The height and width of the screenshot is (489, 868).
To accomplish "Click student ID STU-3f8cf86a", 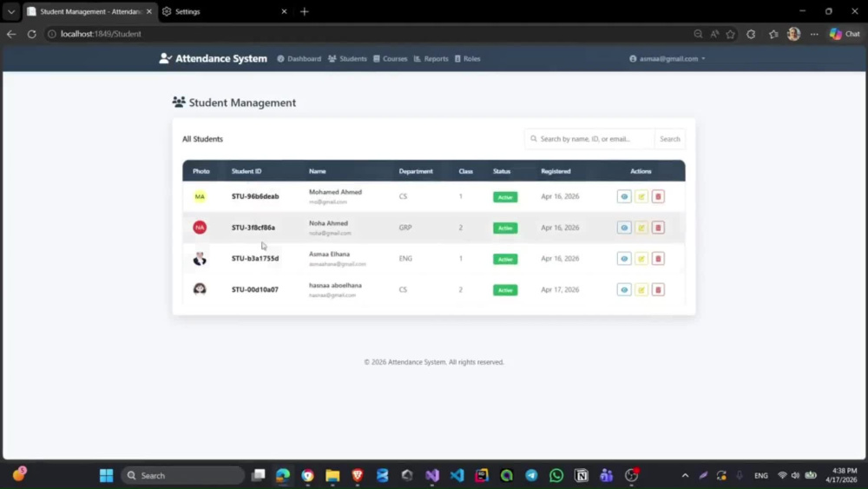I will (x=253, y=228).
